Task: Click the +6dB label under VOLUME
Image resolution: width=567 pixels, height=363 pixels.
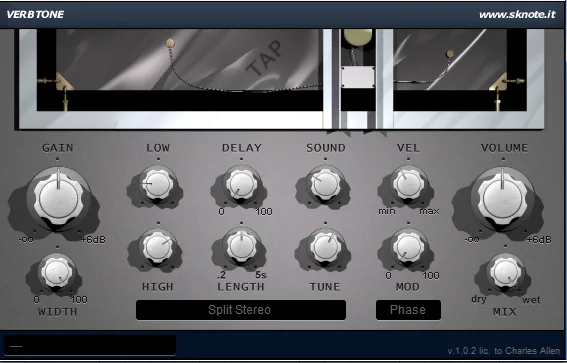Action: pyautogui.click(x=539, y=240)
